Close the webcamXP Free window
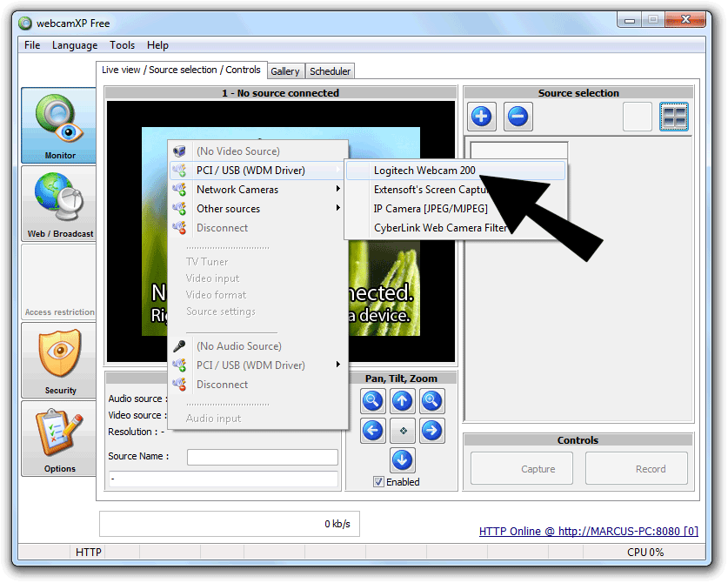Image resolution: width=728 pixels, height=583 pixels. point(685,19)
